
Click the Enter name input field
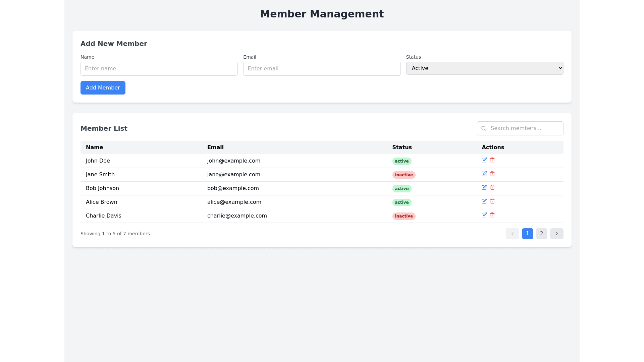(159, 69)
